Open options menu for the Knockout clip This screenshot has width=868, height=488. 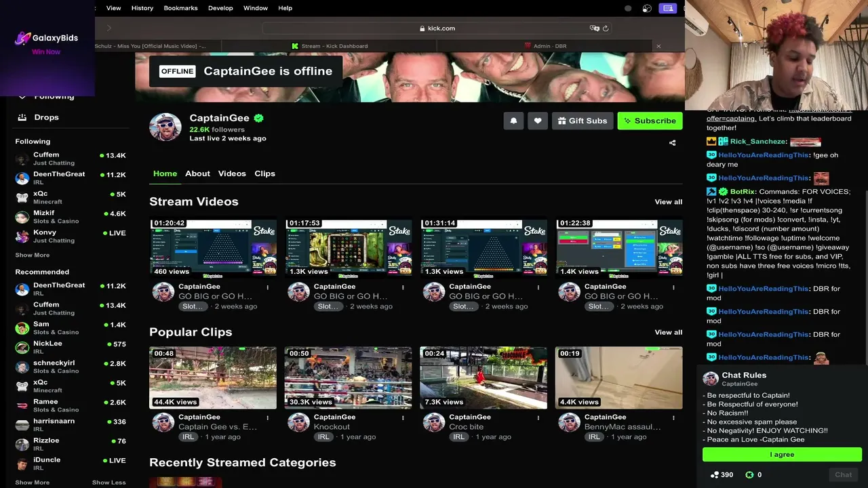click(403, 418)
